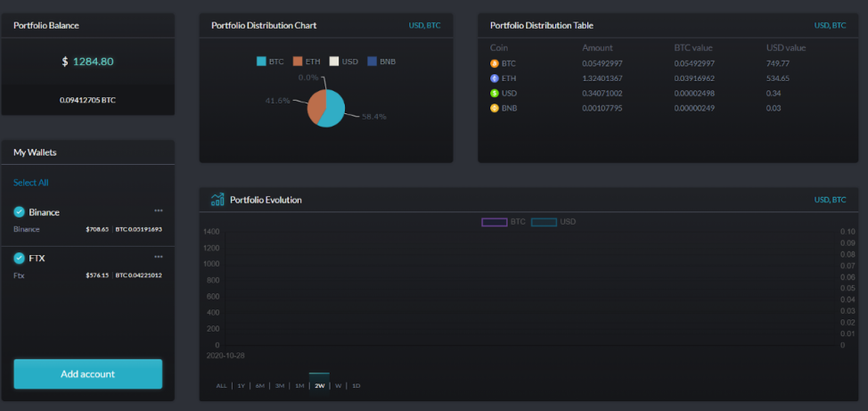Screen dimensions: 868x411
Task: Click the ETH color swatch in pie legend
Action: point(298,62)
